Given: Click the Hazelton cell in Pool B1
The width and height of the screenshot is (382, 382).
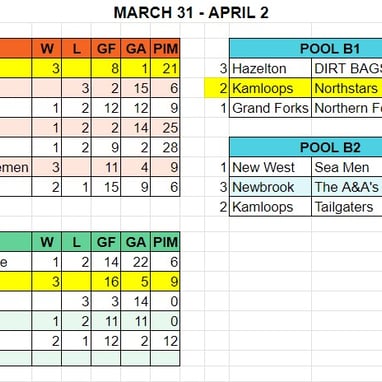Looking at the screenshot, I should [x=270, y=68].
